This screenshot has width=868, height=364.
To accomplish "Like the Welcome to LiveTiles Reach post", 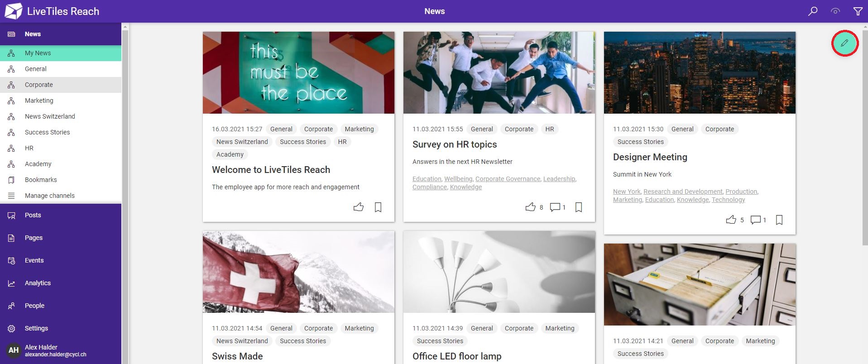I will click(x=359, y=207).
